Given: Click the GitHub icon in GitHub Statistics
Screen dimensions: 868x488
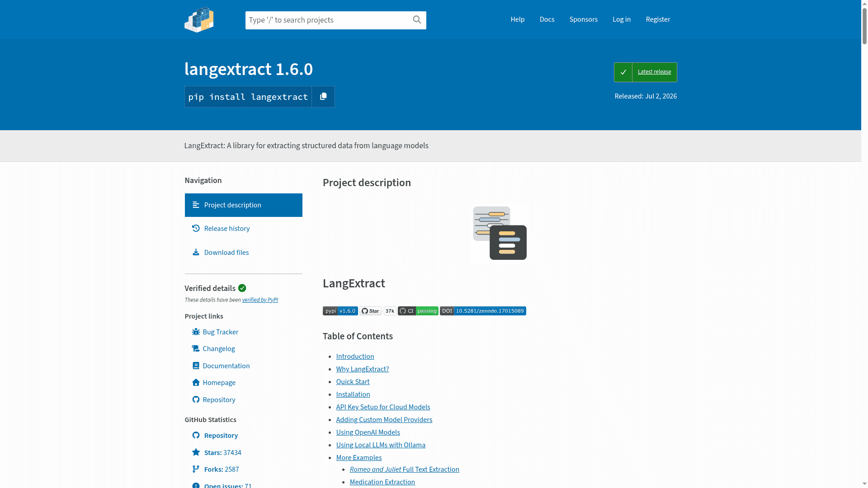Looking at the screenshot, I should click(x=196, y=436).
